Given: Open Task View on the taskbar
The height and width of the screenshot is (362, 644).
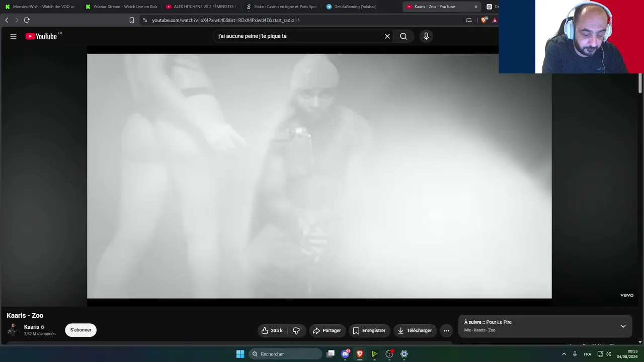Looking at the screenshot, I should [331, 354].
